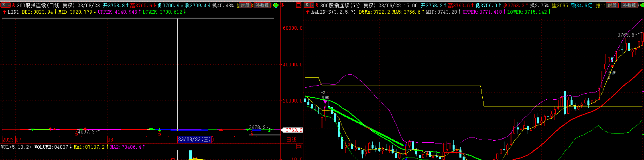Click the MA2: 73406.4 volume value

click(126, 147)
